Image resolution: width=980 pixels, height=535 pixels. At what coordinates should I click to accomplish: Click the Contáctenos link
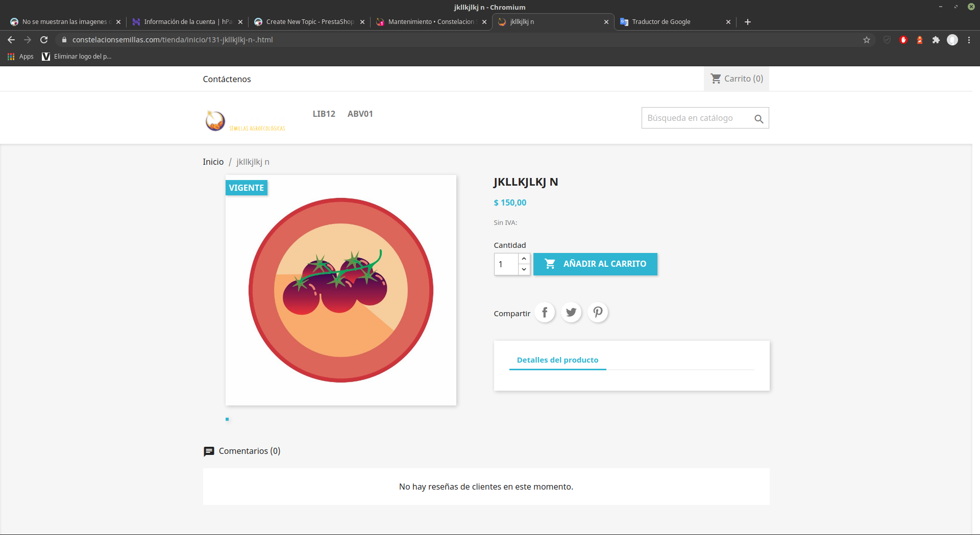pyautogui.click(x=227, y=79)
